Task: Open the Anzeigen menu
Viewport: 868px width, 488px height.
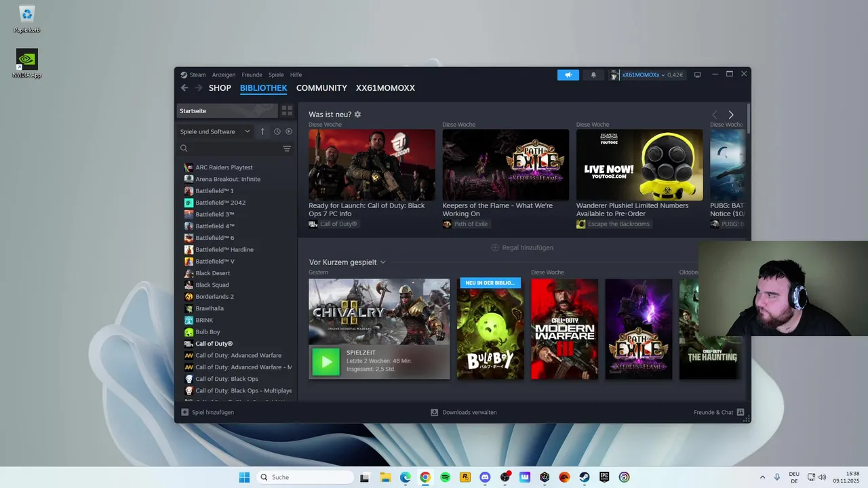Action: 224,75
